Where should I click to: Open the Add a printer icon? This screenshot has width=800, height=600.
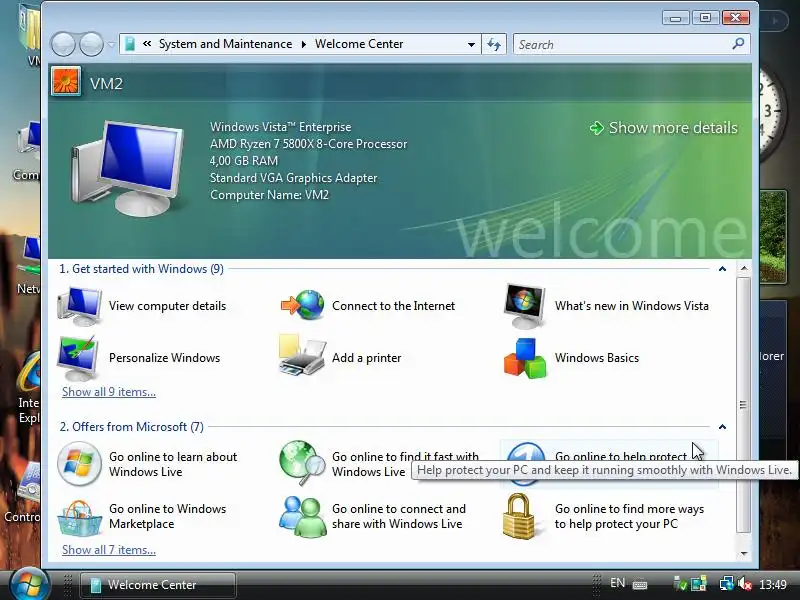[302, 356]
